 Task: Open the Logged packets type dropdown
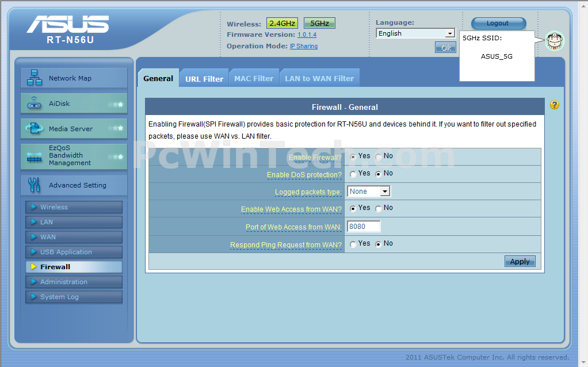click(x=369, y=192)
